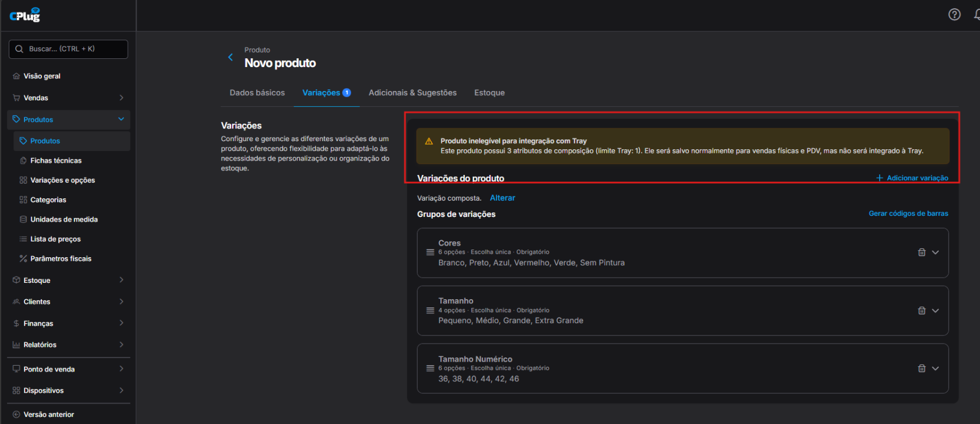Click the warning triangle icon in Tray alert
980x424 pixels.
429,141
